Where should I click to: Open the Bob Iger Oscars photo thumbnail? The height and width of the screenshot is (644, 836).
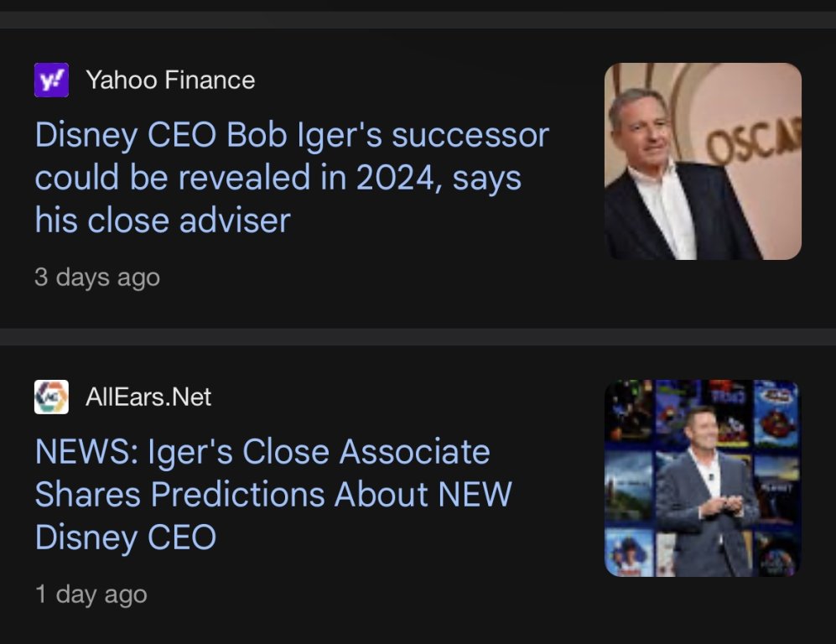pos(703,161)
